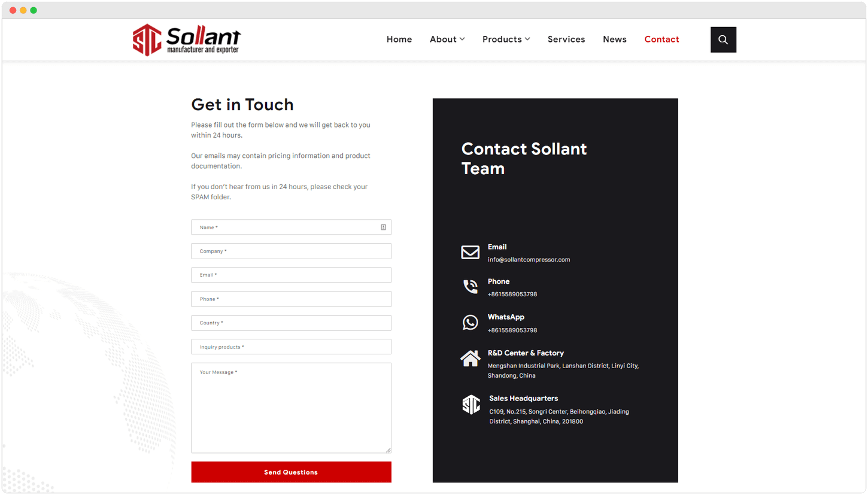
Task: Focus the Email input field
Action: pos(291,275)
